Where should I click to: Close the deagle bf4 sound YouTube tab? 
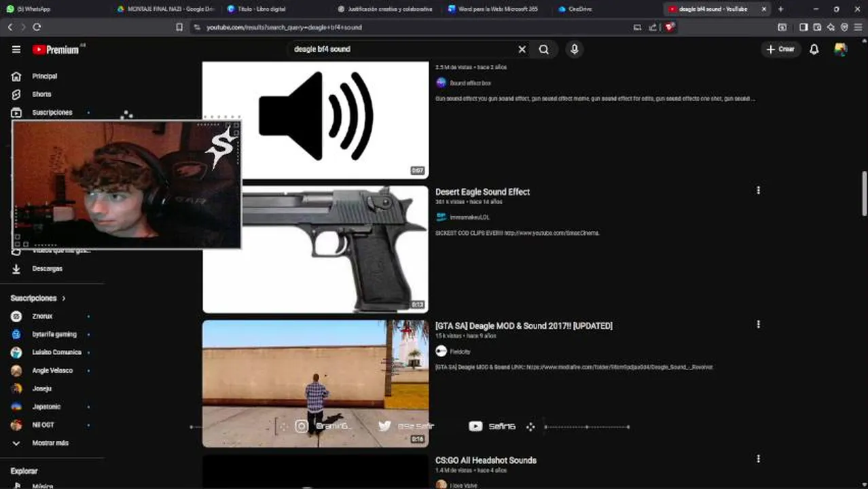click(x=764, y=9)
